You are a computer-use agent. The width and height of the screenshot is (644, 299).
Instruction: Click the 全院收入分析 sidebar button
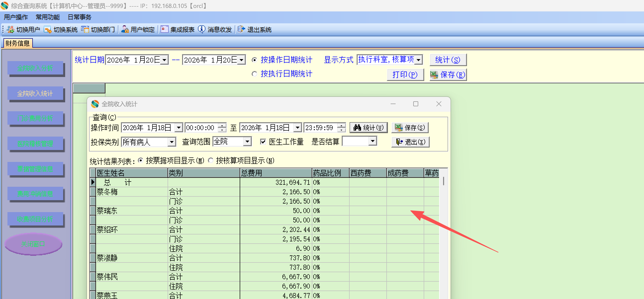(x=35, y=68)
